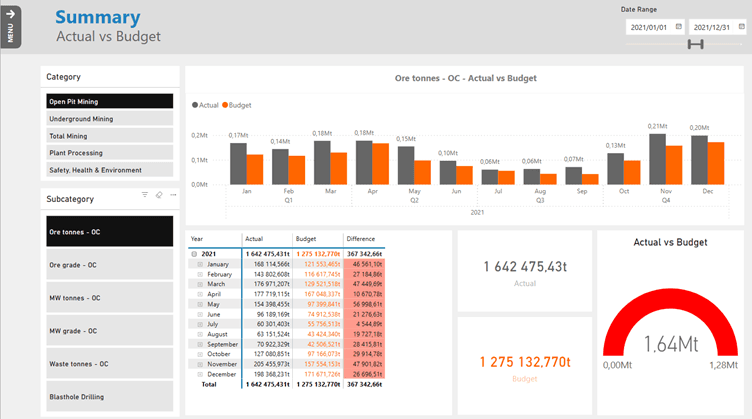The image size is (752, 419).
Task: Expand the March row
Action: [x=200, y=284]
